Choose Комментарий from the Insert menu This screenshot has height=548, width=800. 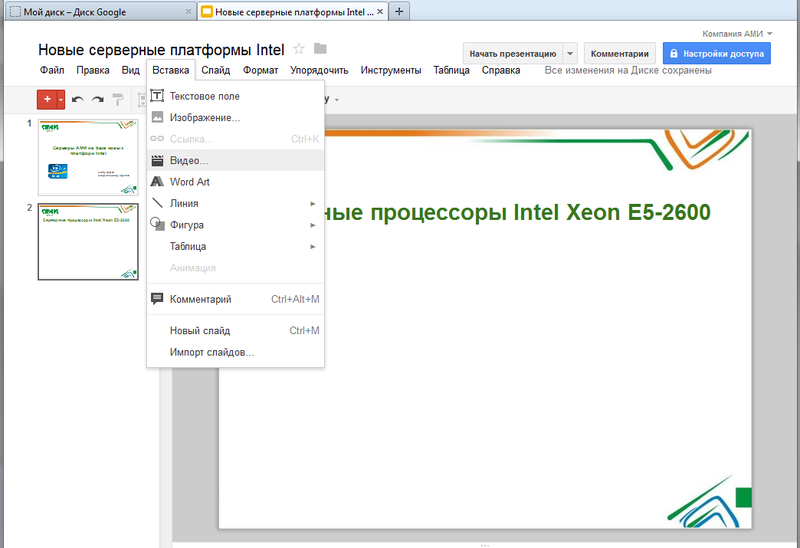(235, 299)
